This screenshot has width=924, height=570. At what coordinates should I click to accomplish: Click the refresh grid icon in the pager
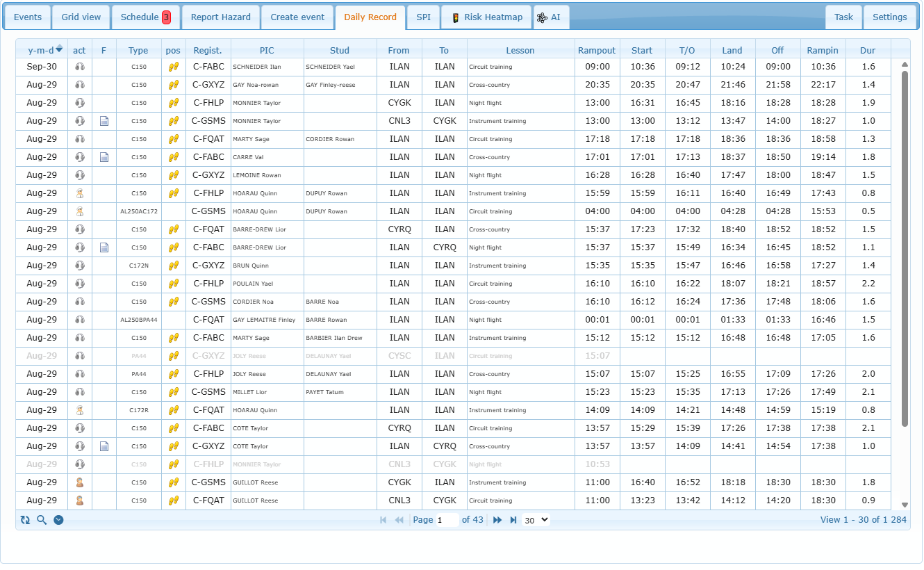[x=26, y=520]
